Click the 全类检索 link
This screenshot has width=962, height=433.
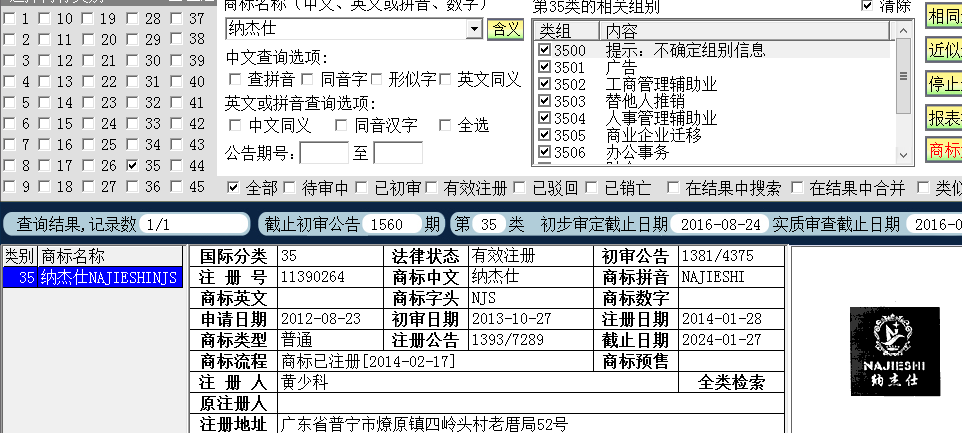click(x=731, y=383)
